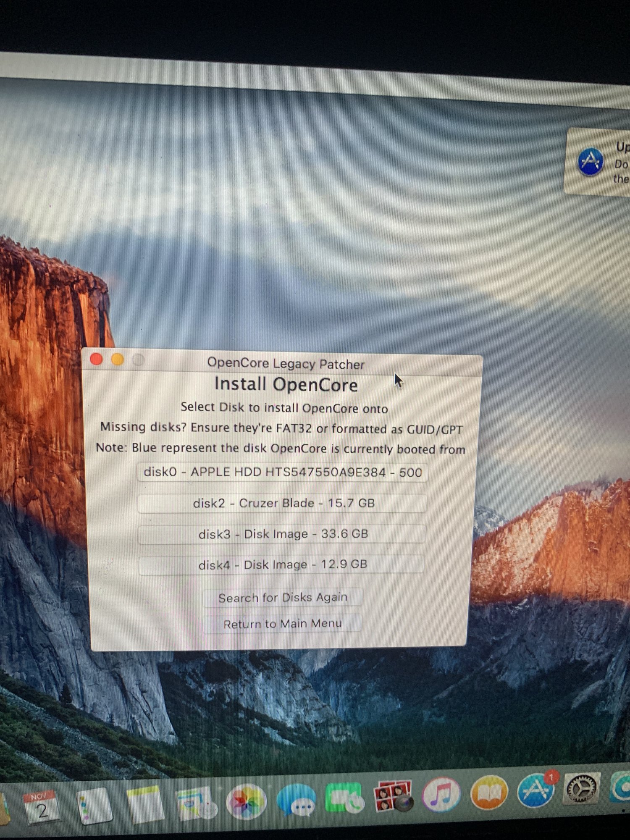Screen dimensions: 630x840
Task: Click the "Select Disk to install OpenCore onto" text
Action: tap(284, 408)
